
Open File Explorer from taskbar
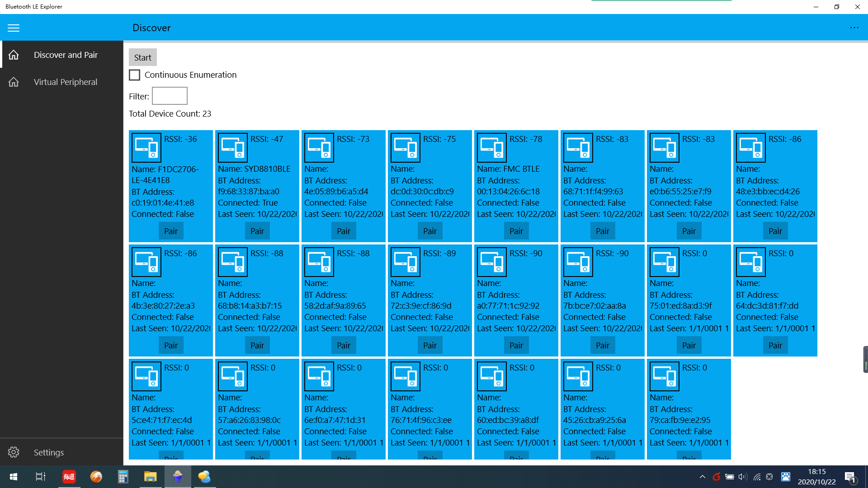(150, 477)
